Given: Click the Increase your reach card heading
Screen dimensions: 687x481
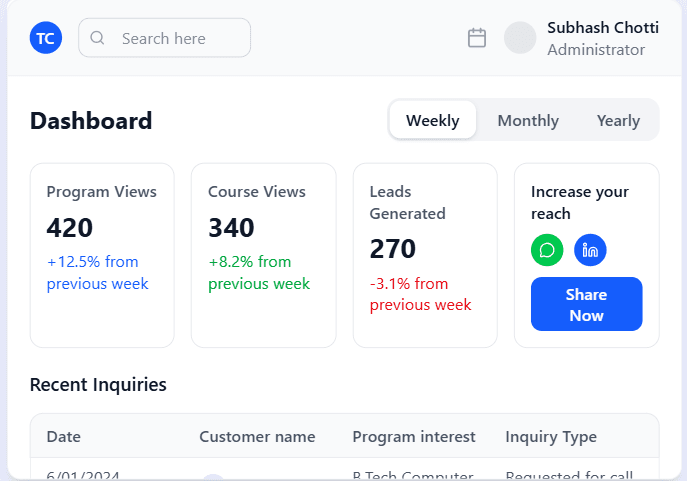Looking at the screenshot, I should pyautogui.click(x=580, y=202).
